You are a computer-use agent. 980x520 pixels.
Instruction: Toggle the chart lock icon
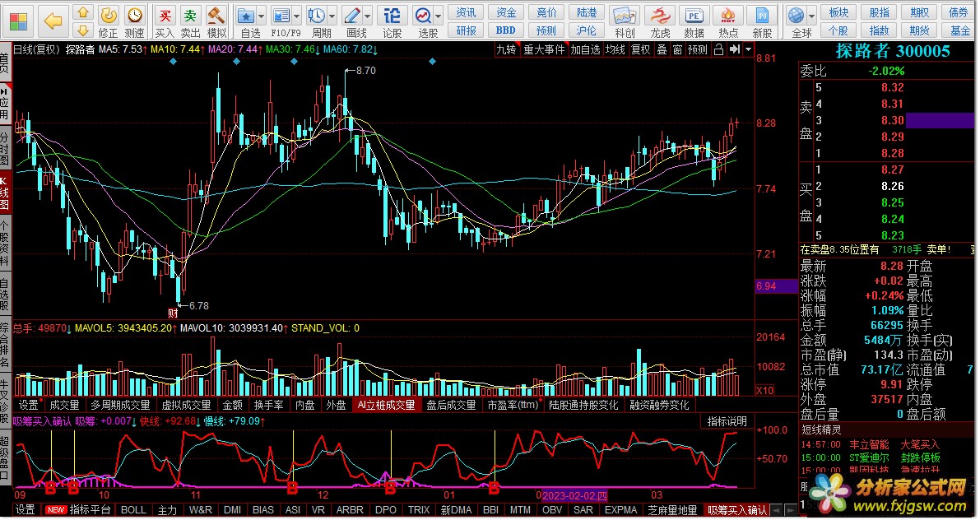point(719,49)
